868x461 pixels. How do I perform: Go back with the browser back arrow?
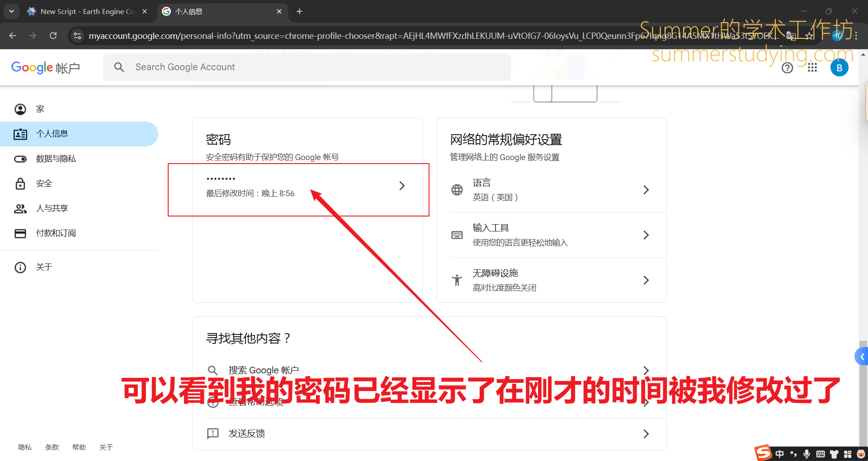[x=12, y=36]
